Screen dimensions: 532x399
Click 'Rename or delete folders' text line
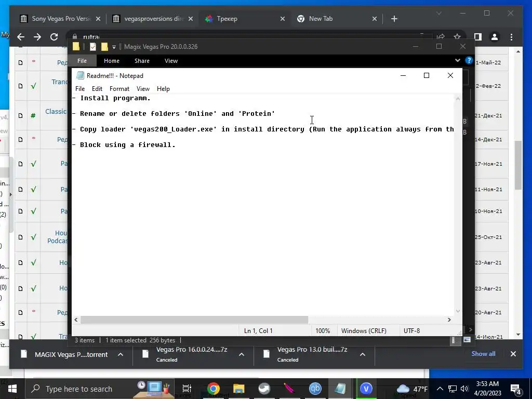tap(177, 114)
